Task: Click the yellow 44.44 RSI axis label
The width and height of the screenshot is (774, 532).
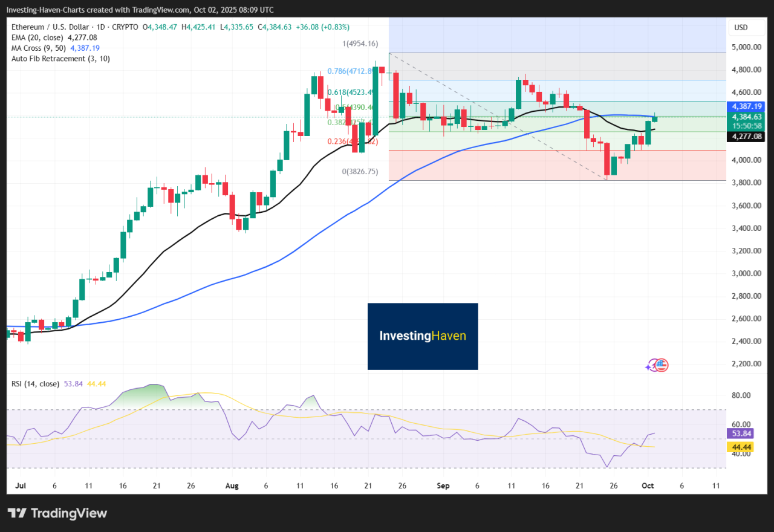Action: 741,447
